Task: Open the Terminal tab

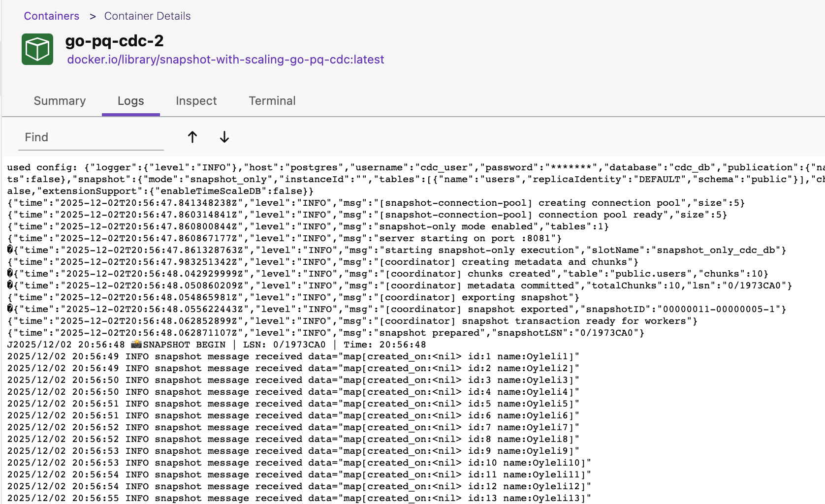Action: [272, 101]
